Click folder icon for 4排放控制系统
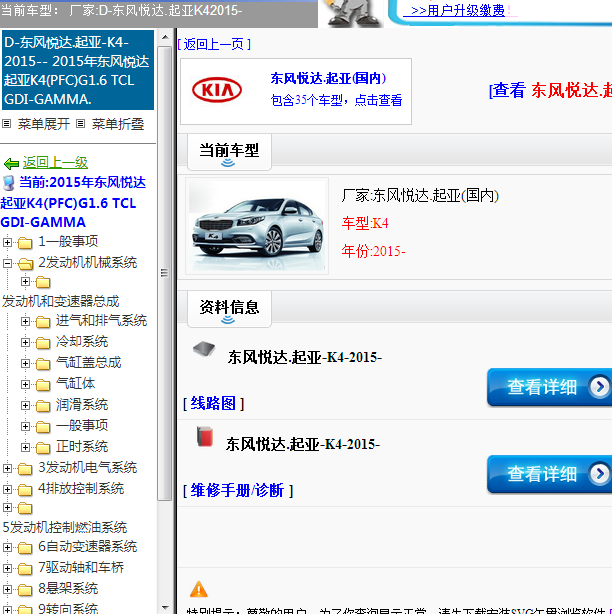The width and height of the screenshot is (612, 614). point(25,489)
